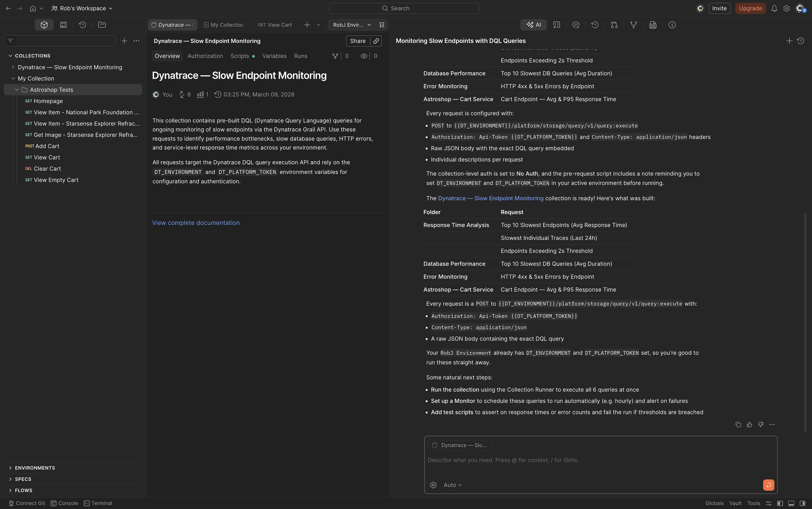The image size is (812, 509).
Task: Fork the collection using the fork icon
Action: point(633,25)
